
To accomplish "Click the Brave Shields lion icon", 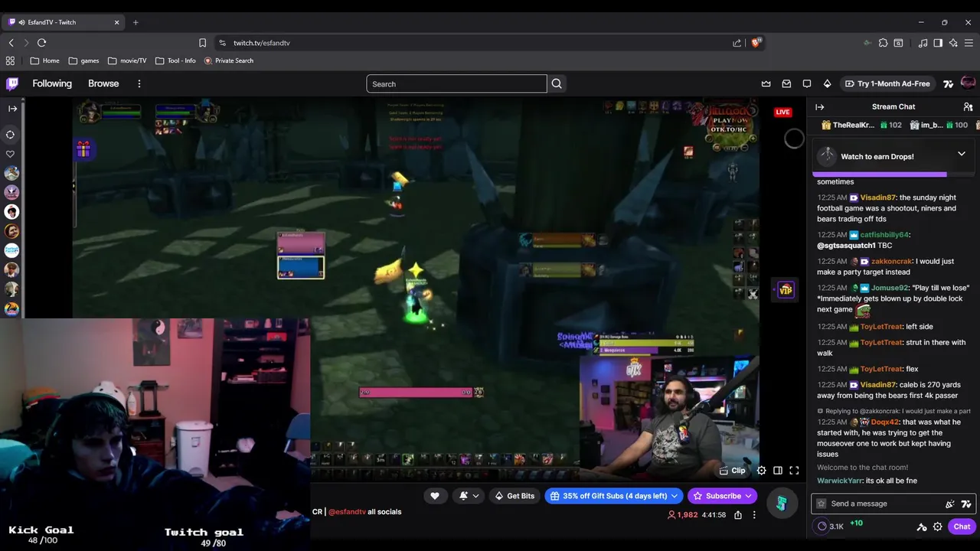I will coord(756,43).
